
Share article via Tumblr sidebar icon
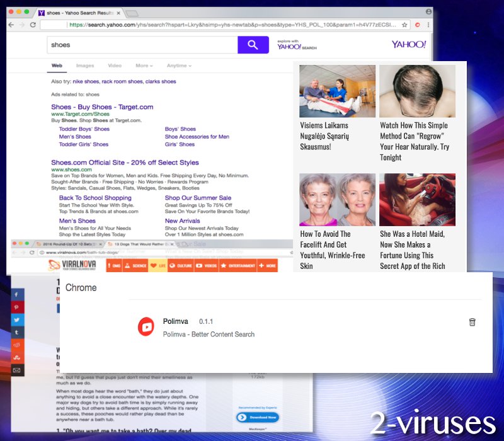click(x=18, y=332)
